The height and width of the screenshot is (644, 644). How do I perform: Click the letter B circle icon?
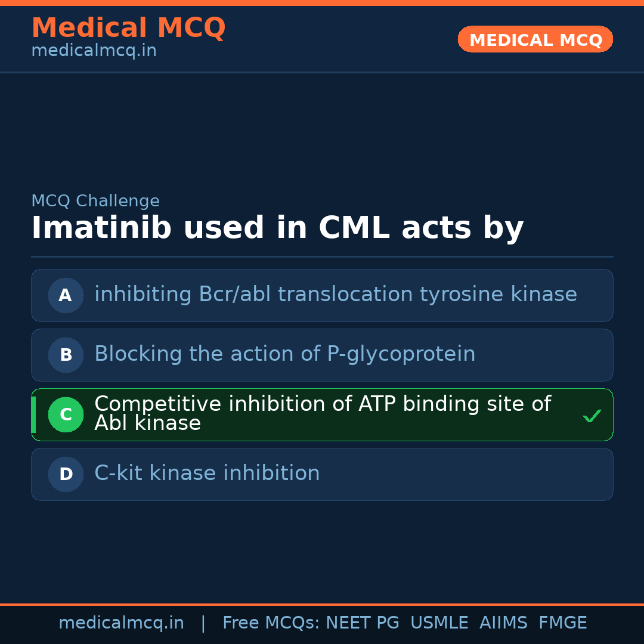(x=66, y=355)
